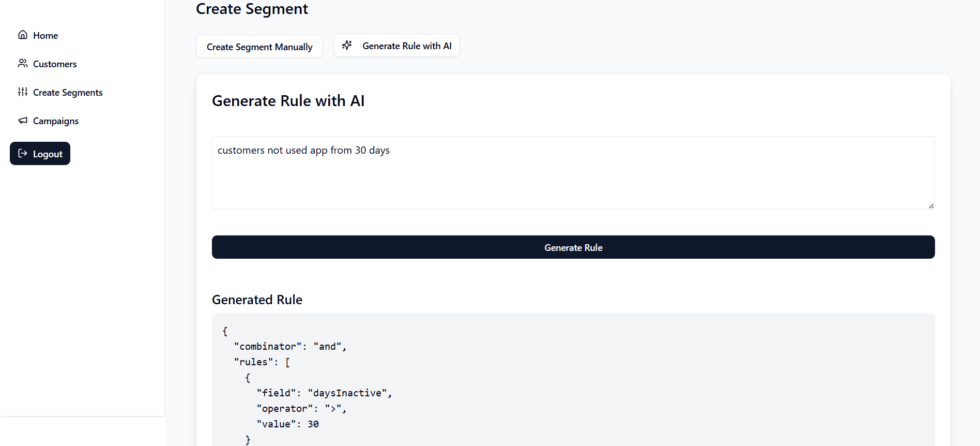980x446 pixels.
Task: Click the "value": 30 line
Action: coord(287,424)
